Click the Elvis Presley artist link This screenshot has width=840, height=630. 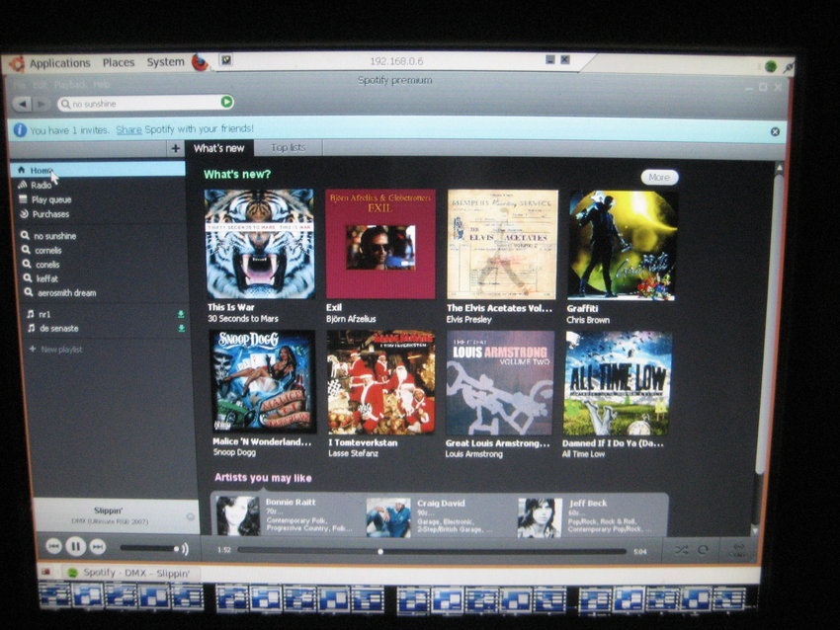(468, 320)
